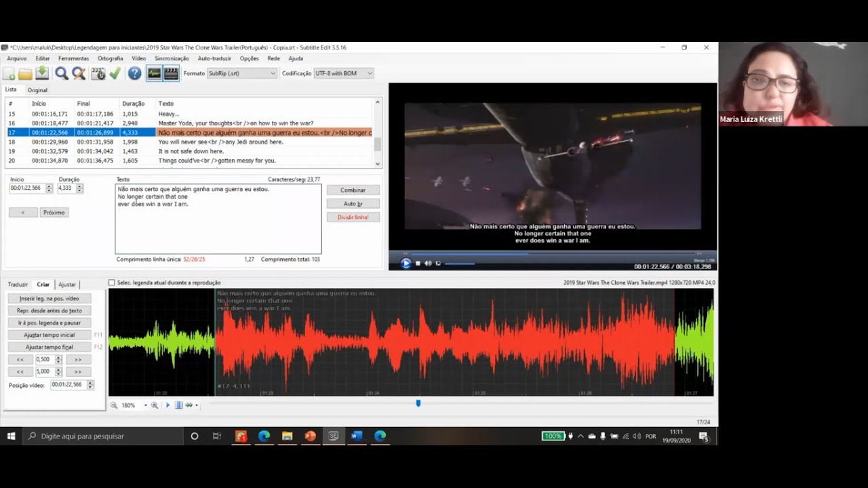Click the Auto br button
The width and height of the screenshot is (868, 488).
(353, 203)
